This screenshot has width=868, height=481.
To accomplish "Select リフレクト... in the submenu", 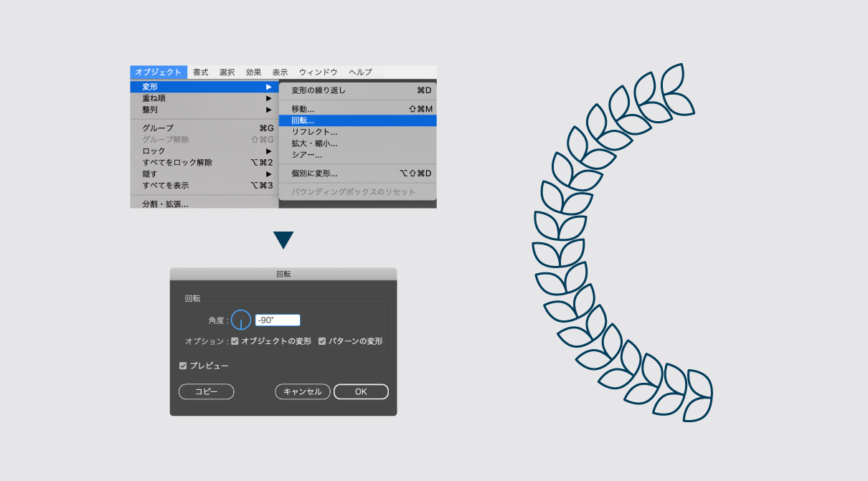I will pos(358,132).
